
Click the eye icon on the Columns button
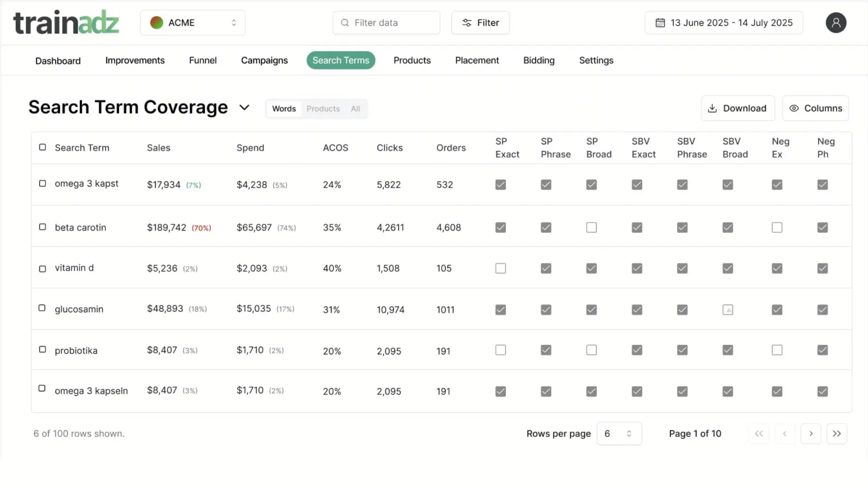point(794,108)
